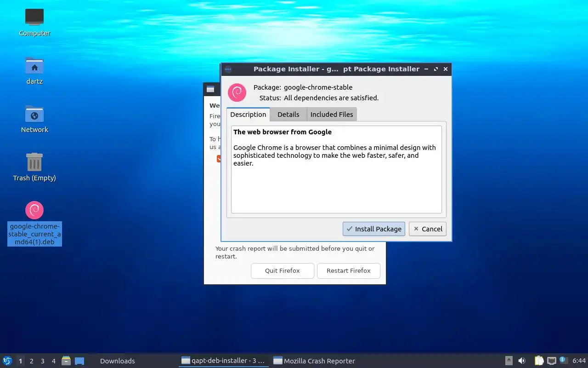Activate the qapt-deb-installer taskbar entry
This screenshot has height=368, width=588.
pyautogui.click(x=224, y=361)
